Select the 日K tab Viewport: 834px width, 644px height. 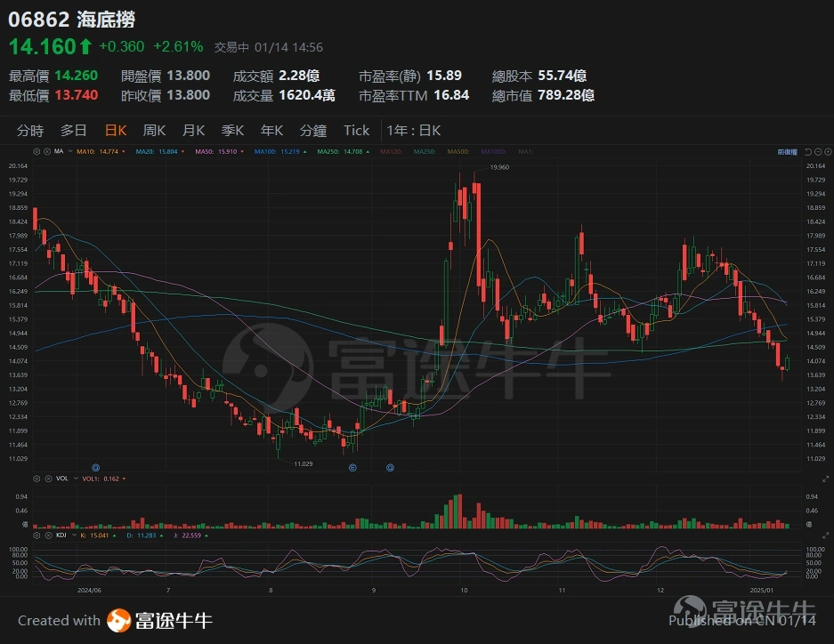click(116, 131)
